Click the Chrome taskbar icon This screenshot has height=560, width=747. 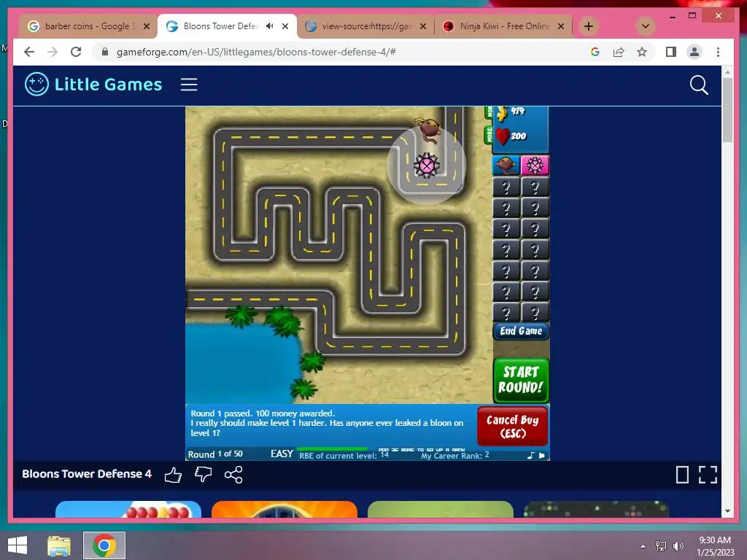tap(104, 545)
